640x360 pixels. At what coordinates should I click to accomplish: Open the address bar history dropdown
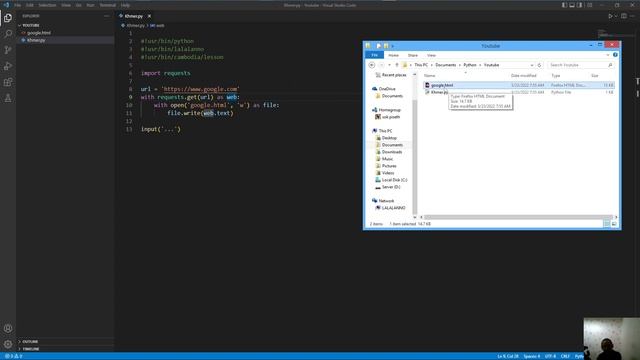[532, 65]
